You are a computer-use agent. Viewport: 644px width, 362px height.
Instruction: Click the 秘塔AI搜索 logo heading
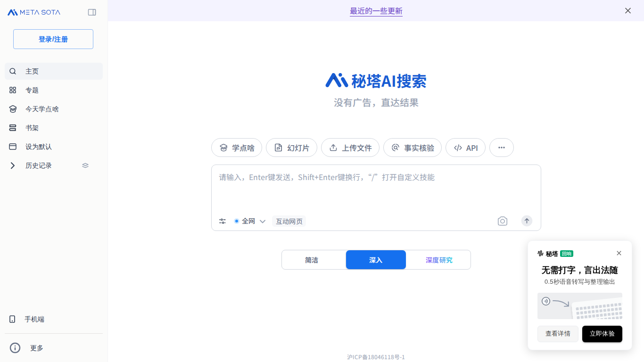(376, 81)
